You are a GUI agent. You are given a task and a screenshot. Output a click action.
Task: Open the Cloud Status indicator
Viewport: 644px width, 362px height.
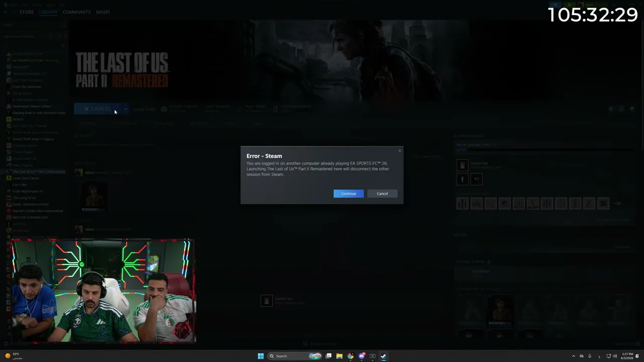(179, 109)
